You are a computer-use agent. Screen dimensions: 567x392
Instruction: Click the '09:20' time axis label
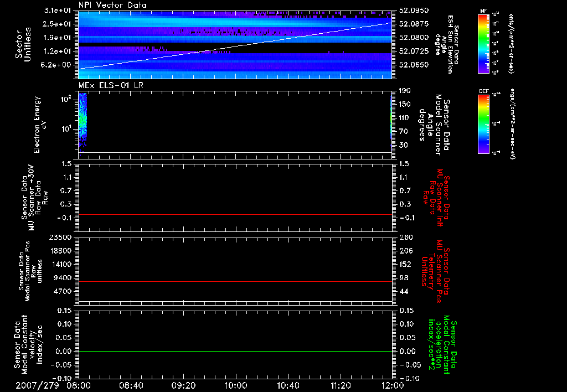pyautogui.click(x=183, y=385)
